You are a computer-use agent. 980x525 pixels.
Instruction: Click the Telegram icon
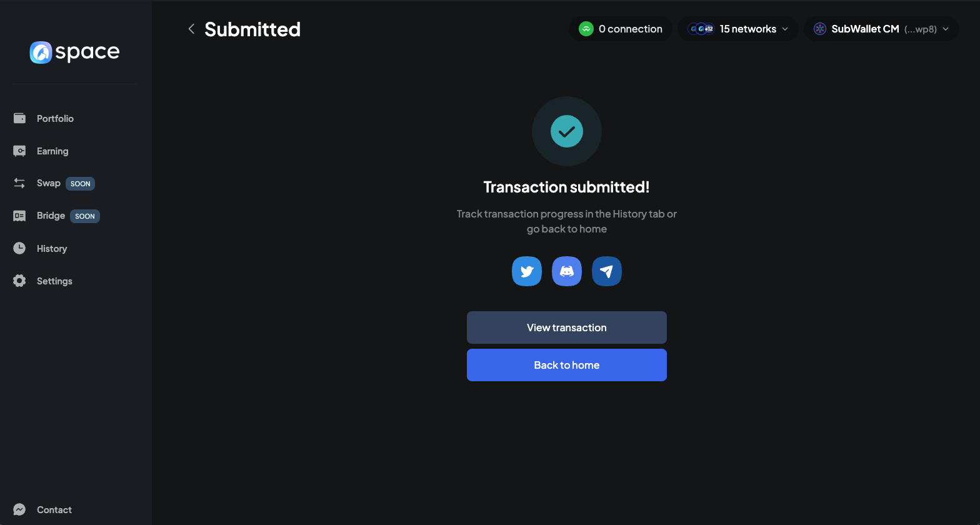(607, 271)
